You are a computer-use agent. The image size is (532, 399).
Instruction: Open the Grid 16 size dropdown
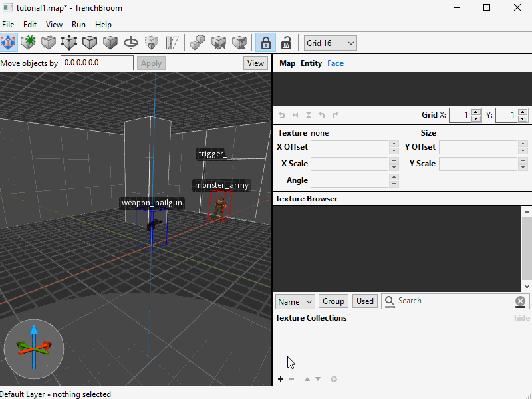[x=330, y=43]
